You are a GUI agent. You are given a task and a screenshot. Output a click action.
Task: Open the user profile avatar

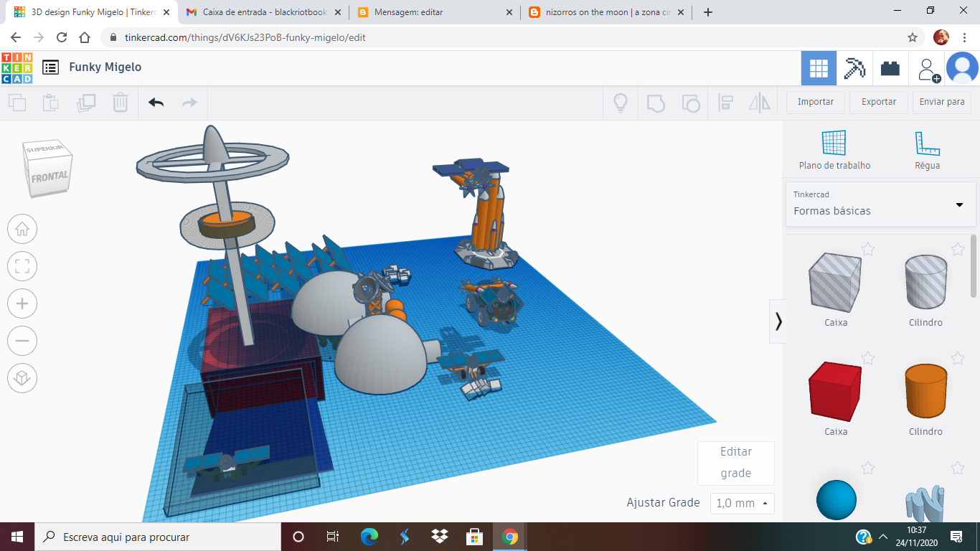click(x=962, y=68)
